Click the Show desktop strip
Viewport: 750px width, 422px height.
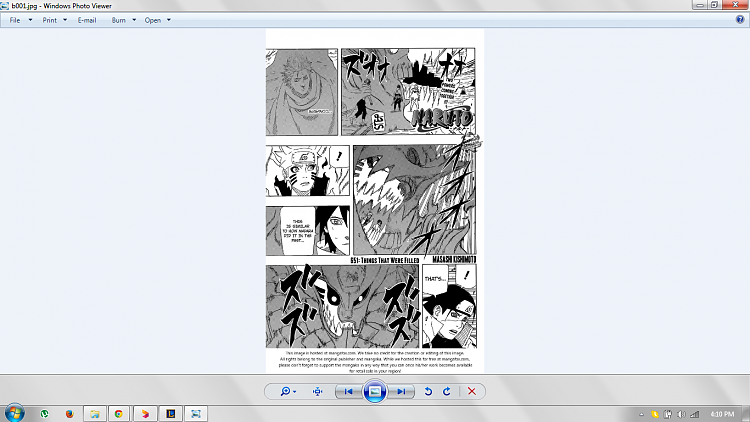pyautogui.click(x=747, y=414)
